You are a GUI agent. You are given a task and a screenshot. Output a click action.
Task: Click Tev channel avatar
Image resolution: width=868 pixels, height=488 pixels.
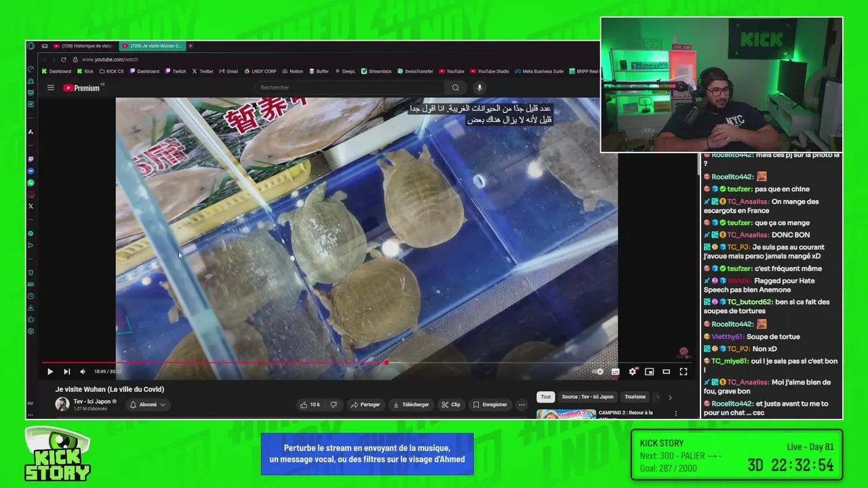pos(62,405)
